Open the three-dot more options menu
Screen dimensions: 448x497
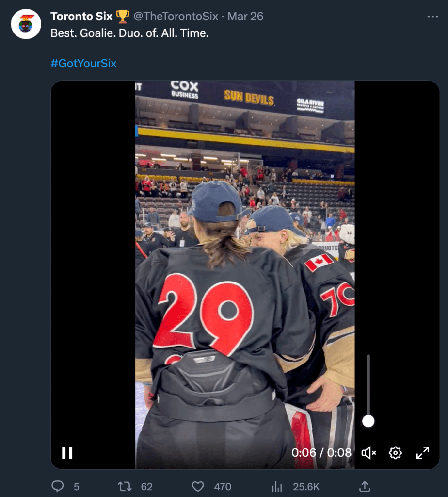pos(432,17)
